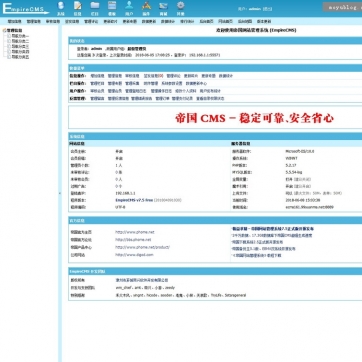Click 版本更新 in the top navigation bar

tap(264, 21)
